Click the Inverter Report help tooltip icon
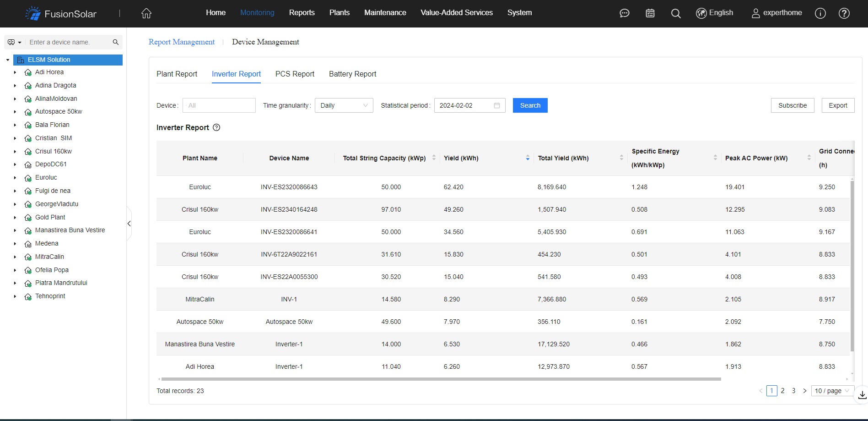The width and height of the screenshot is (868, 421). 216,128
